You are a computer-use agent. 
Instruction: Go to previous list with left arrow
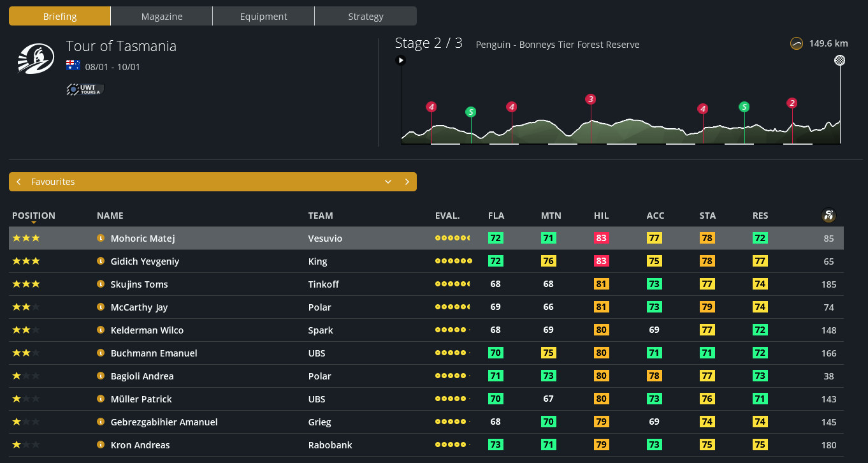click(x=19, y=182)
